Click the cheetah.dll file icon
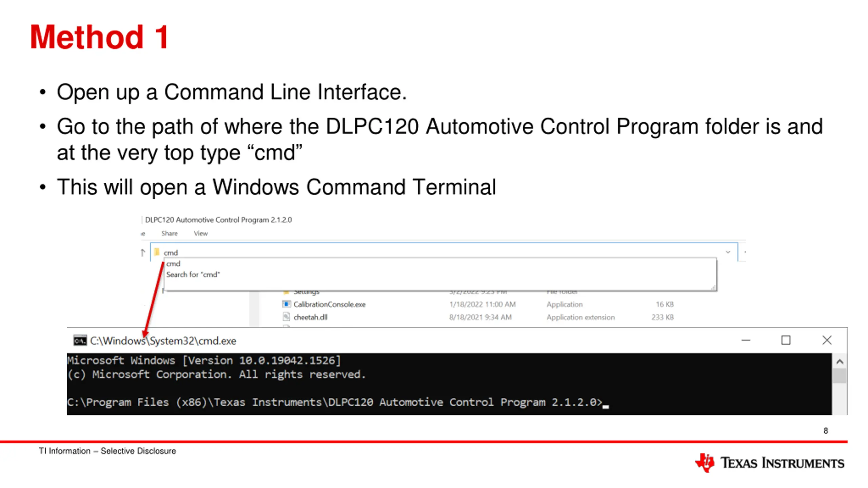Viewport: 868px width, 488px height. tap(287, 317)
